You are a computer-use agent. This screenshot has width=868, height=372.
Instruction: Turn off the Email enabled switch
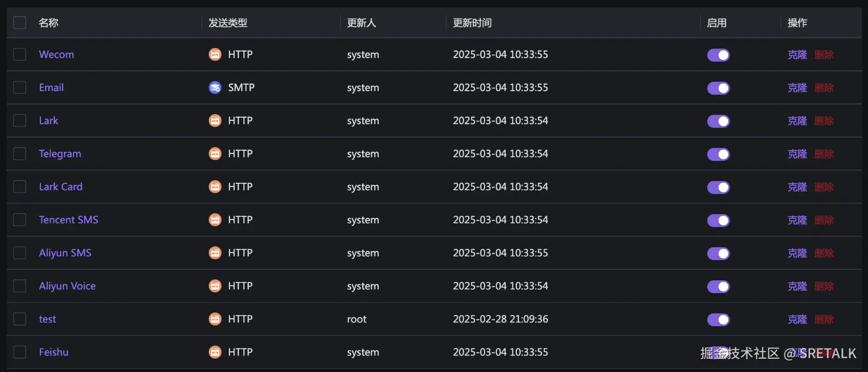pyautogui.click(x=718, y=88)
